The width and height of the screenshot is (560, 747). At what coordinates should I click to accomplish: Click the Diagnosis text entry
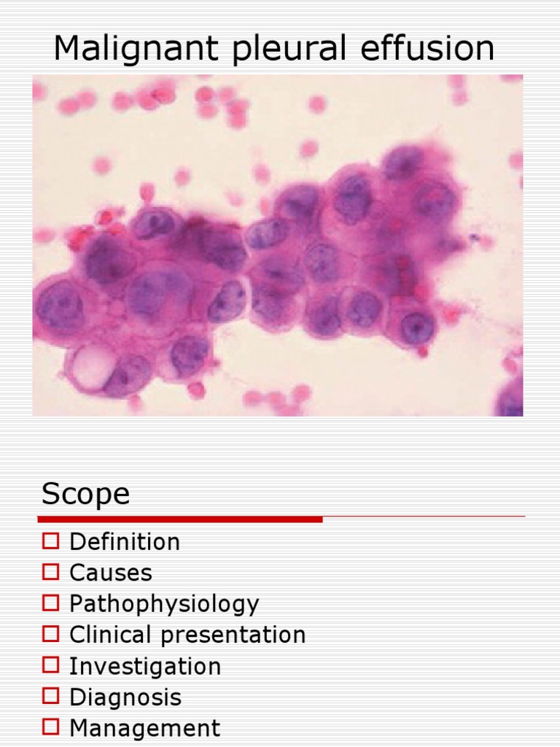(x=125, y=697)
